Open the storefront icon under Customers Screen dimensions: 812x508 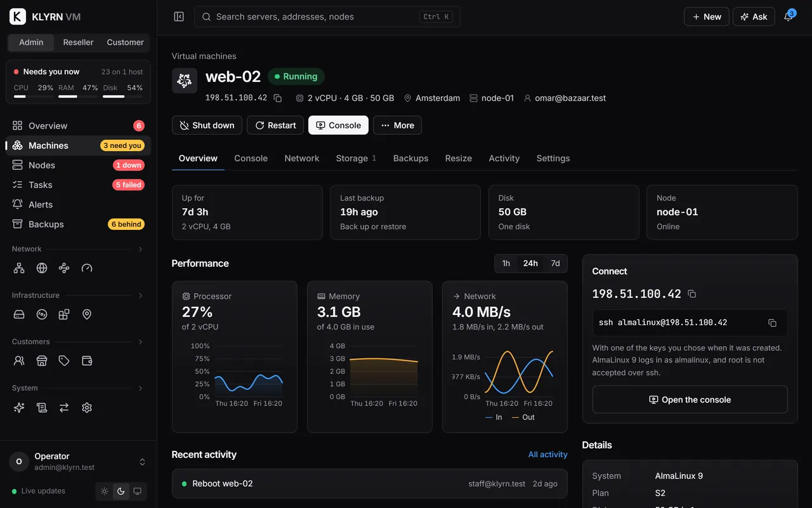(x=42, y=361)
